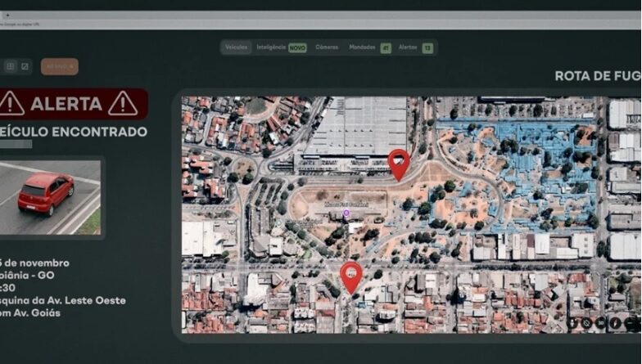The height and width of the screenshot is (364, 642).
Task: Click the Alertas count badge
Action: (x=427, y=48)
